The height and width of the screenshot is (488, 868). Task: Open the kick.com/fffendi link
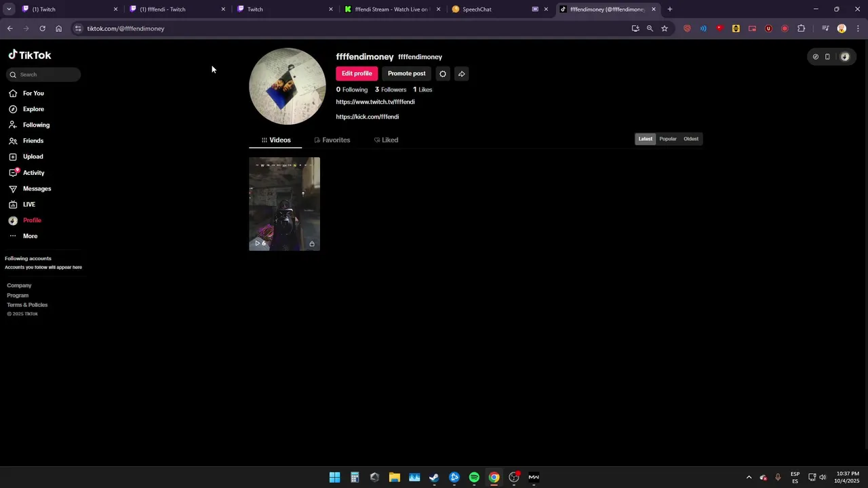click(x=368, y=117)
